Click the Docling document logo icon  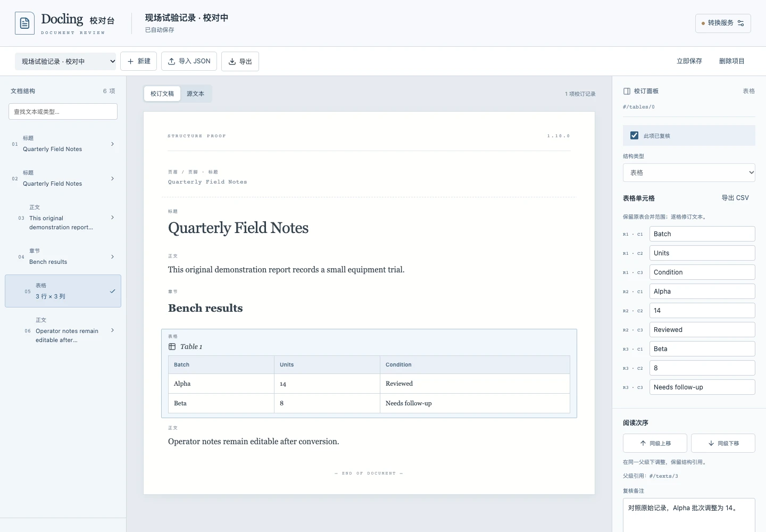coord(24,23)
